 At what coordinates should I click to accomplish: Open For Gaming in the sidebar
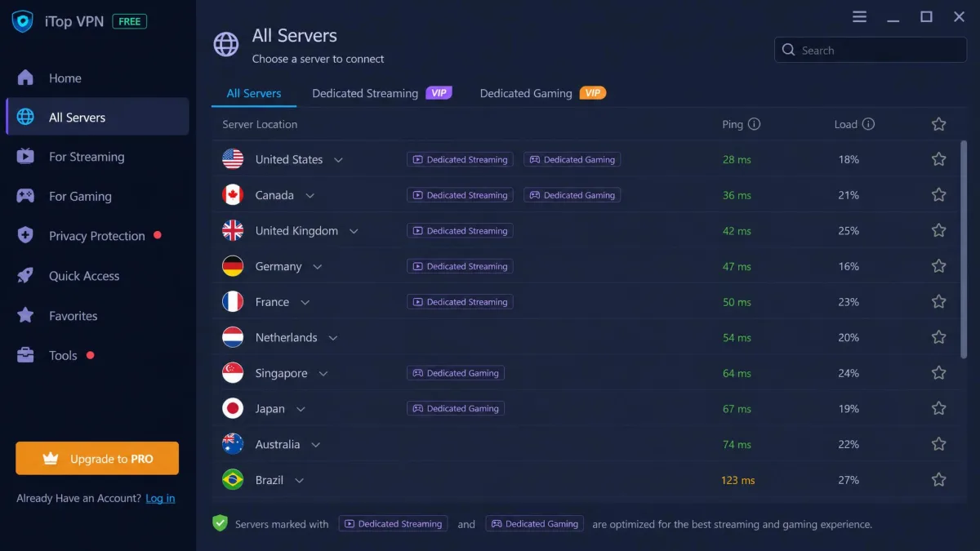(x=97, y=196)
